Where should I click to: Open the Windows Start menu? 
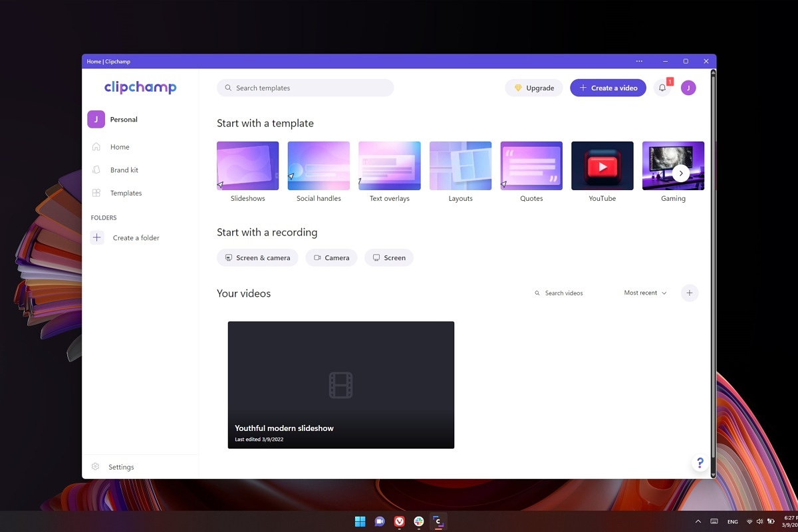pyautogui.click(x=360, y=521)
